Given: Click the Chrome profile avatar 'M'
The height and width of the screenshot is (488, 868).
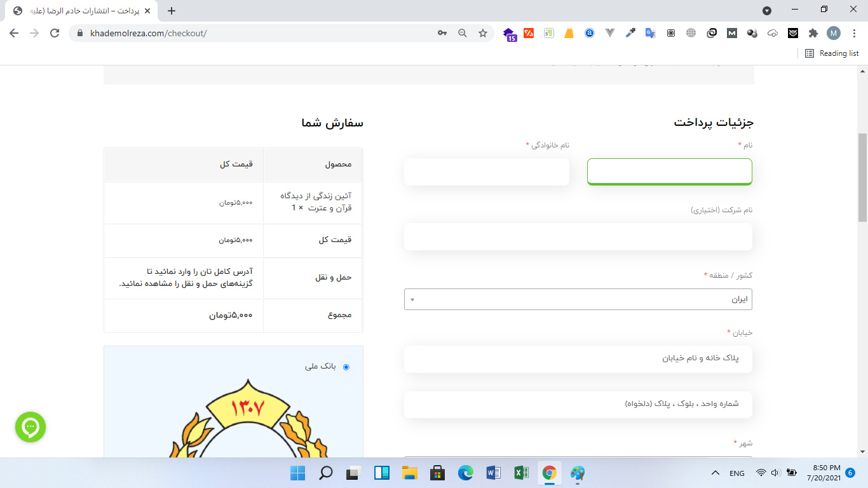Looking at the screenshot, I should (834, 32).
